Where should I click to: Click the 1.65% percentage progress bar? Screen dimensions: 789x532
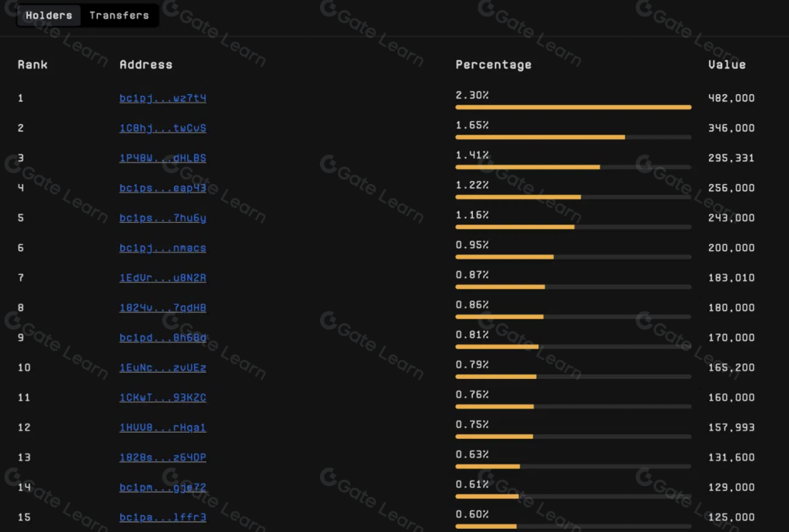(573, 137)
